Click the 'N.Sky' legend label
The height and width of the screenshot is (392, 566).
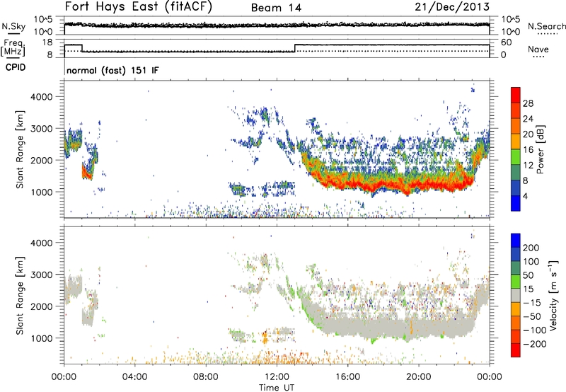click(x=13, y=26)
